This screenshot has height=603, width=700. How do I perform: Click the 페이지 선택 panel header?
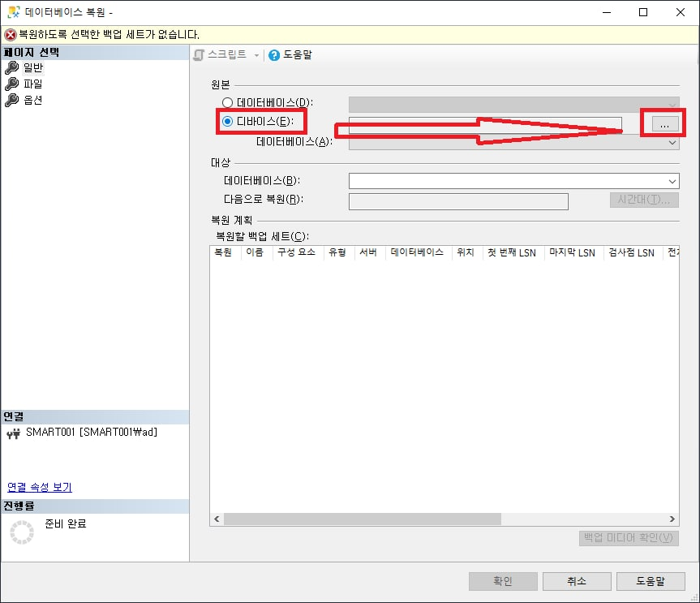95,52
